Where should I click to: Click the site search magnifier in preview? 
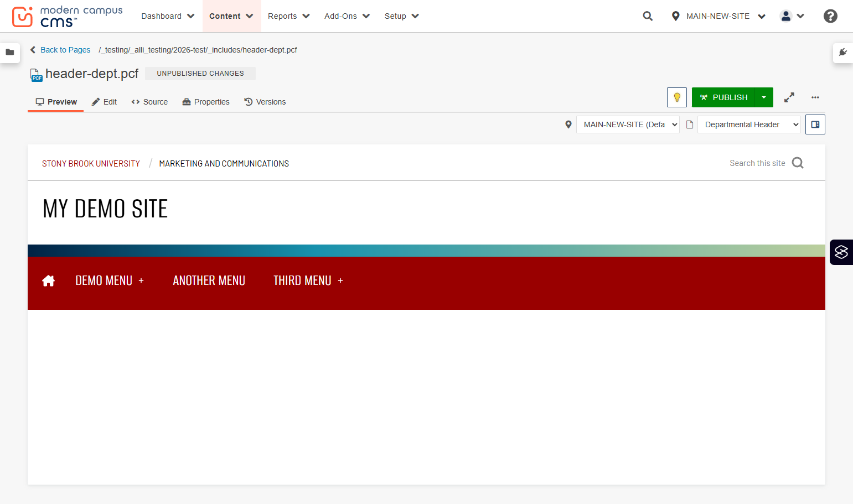798,163
